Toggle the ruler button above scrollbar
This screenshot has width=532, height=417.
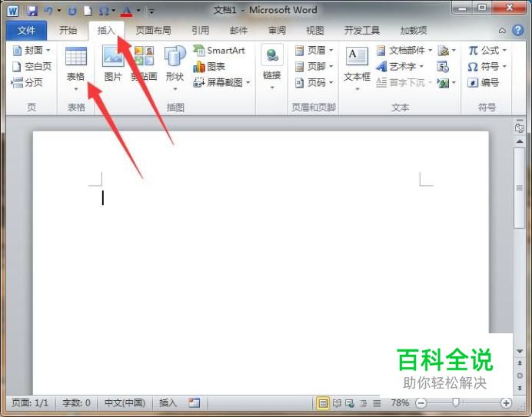point(519,128)
